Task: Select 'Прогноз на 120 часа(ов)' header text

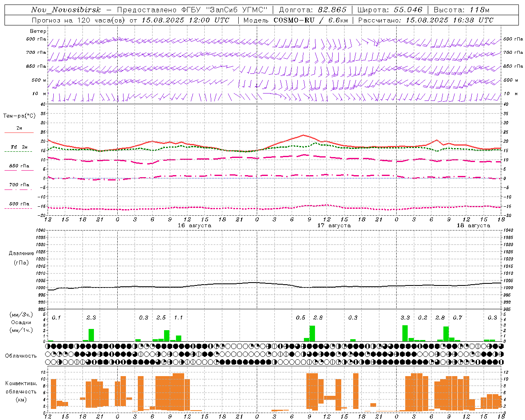Action: [x=79, y=20]
